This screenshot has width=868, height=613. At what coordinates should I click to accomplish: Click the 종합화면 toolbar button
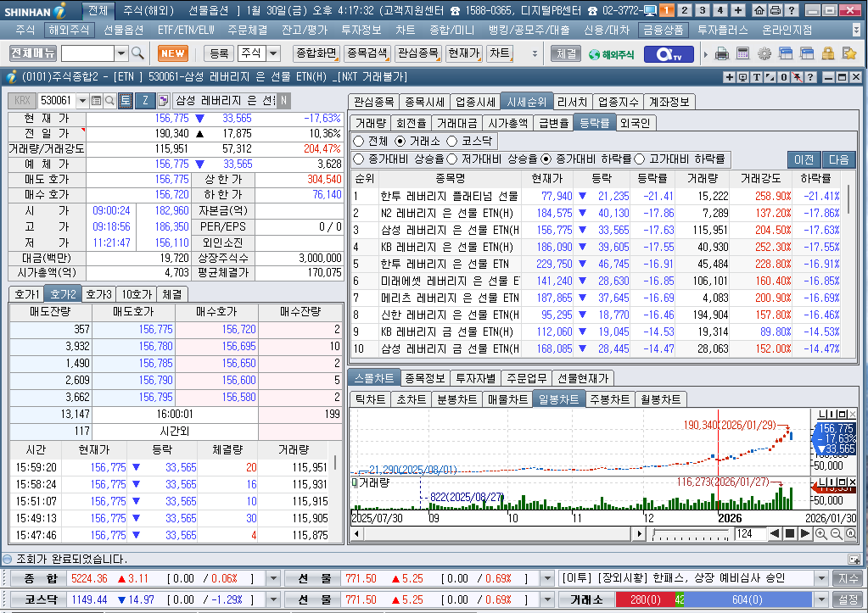pyautogui.click(x=316, y=53)
